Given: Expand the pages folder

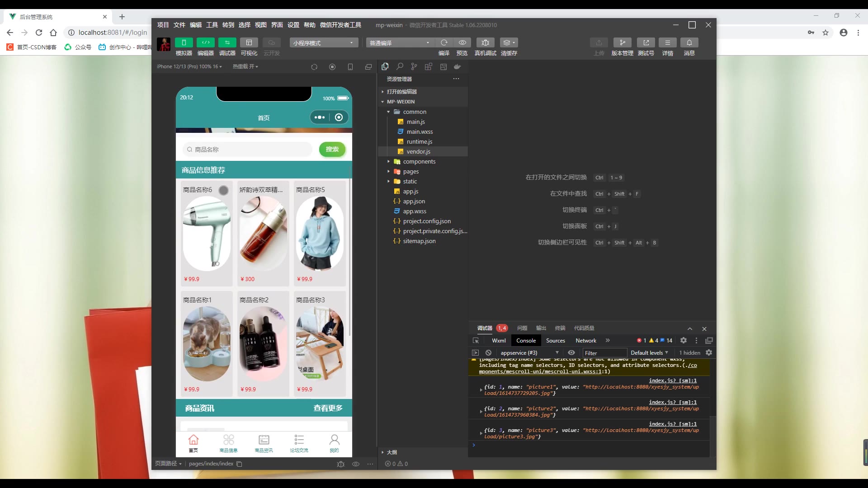Looking at the screenshot, I should click(423, 171).
